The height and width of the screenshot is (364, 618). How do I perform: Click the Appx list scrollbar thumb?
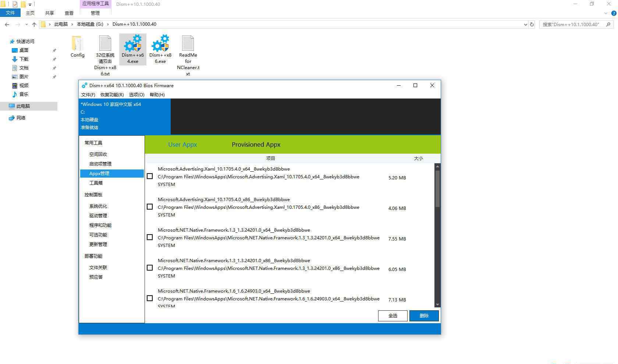coord(437,188)
